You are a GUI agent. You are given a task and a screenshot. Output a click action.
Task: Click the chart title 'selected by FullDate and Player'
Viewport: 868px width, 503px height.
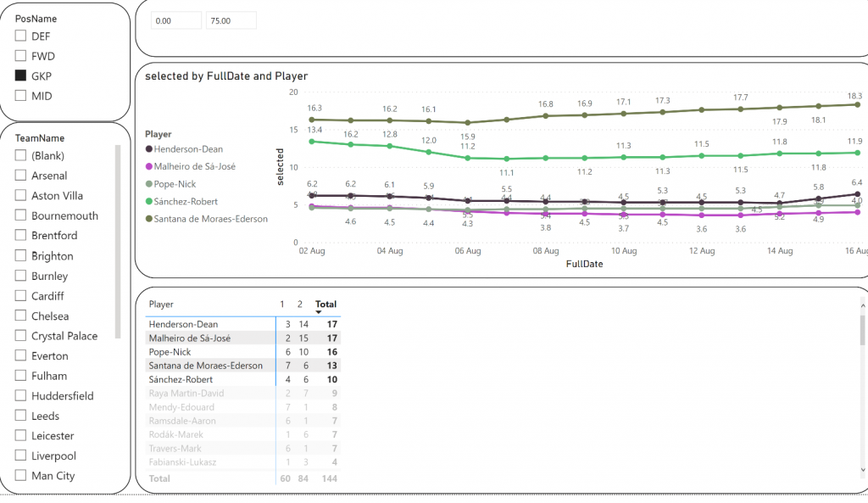coord(226,75)
